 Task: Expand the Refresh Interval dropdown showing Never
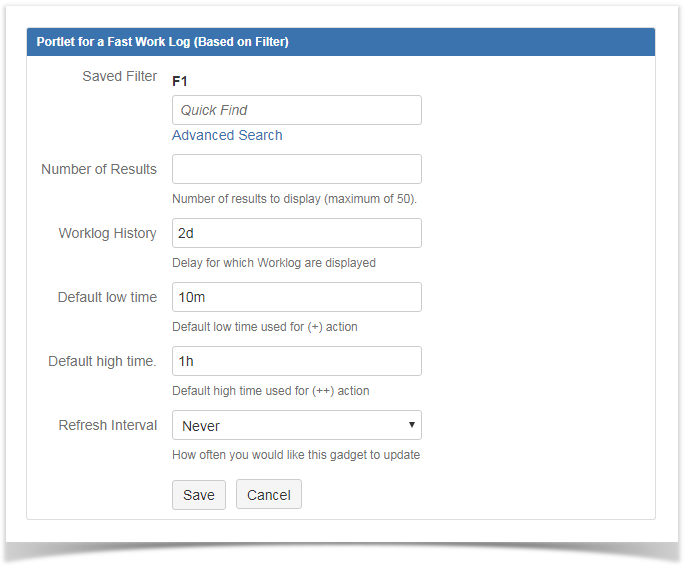pyautogui.click(x=296, y=425)
